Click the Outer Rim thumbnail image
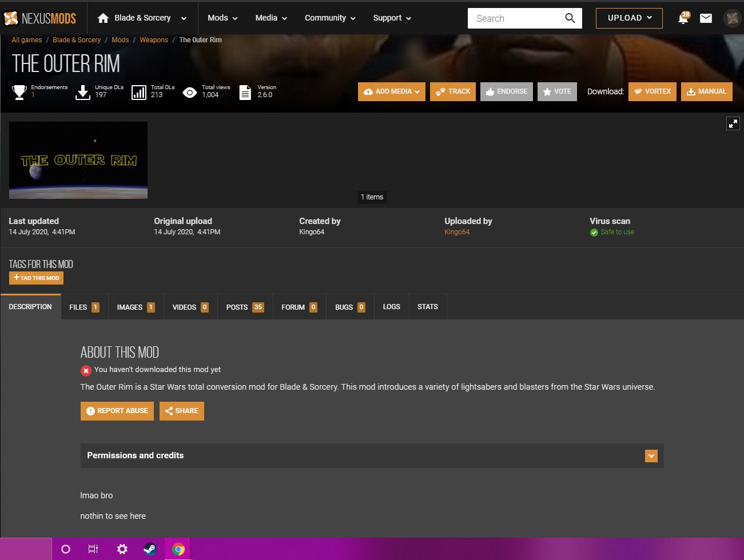Viewport: 744px width, 560px height. 78,160
